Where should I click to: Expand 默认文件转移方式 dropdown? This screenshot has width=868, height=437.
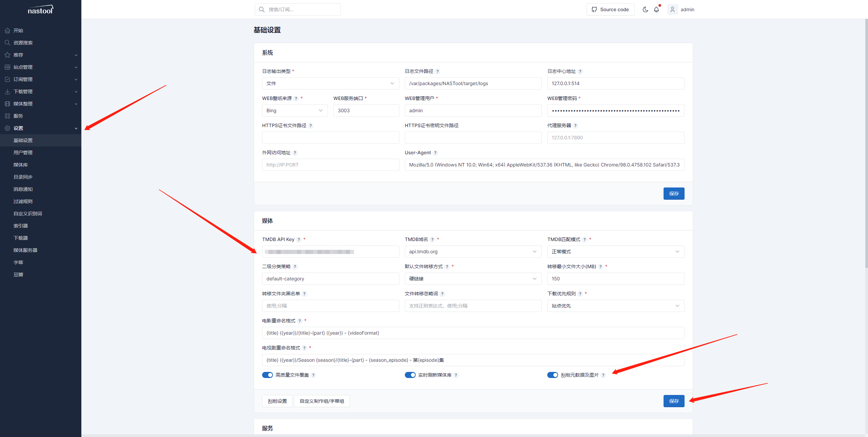473,279
